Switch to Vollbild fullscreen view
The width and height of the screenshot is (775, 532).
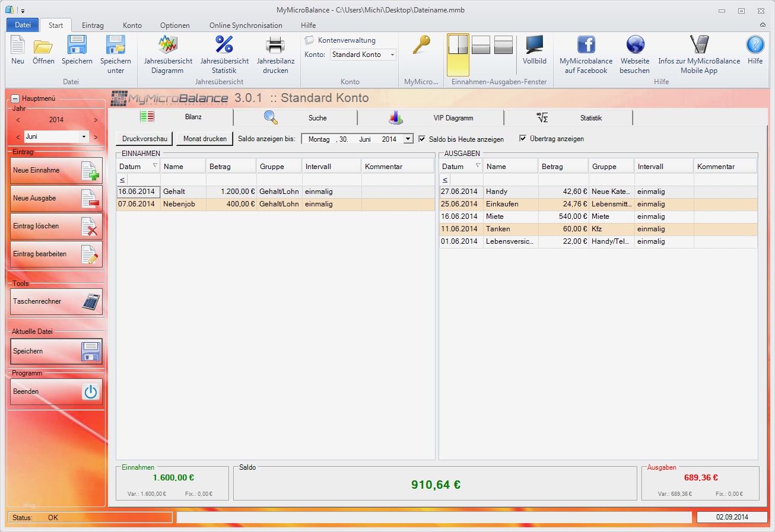534,50
